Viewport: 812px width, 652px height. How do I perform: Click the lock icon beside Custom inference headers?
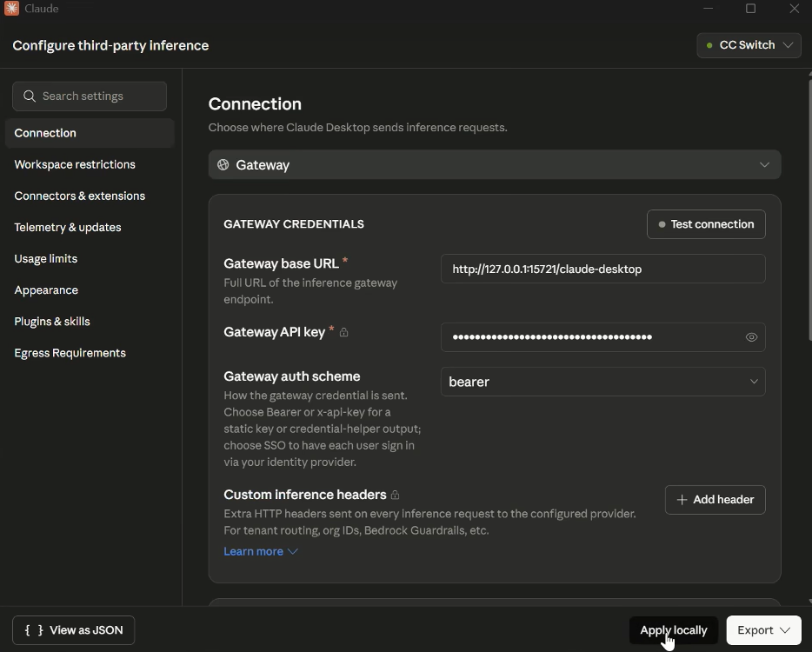[x=395, y=495]
